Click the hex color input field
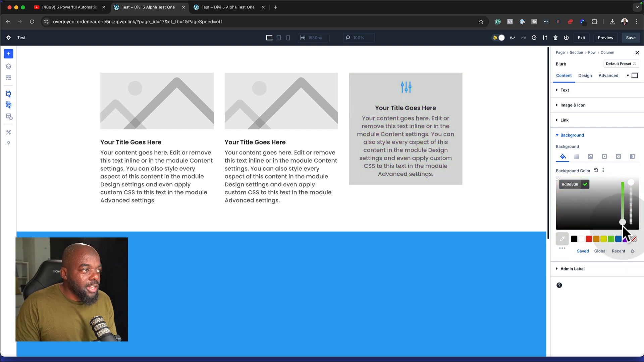Image resolution: width=644 pixels, height=362 pixels. pos(570,184)
